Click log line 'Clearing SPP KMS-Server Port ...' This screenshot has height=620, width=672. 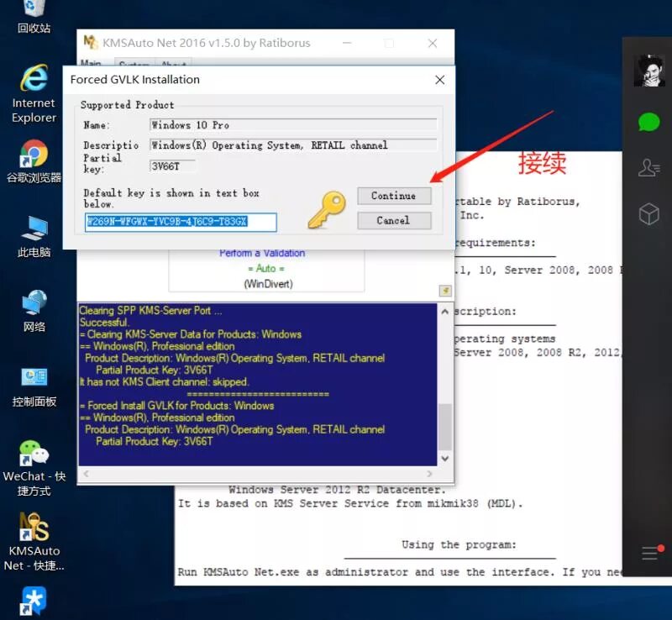[x=150, y=311]
